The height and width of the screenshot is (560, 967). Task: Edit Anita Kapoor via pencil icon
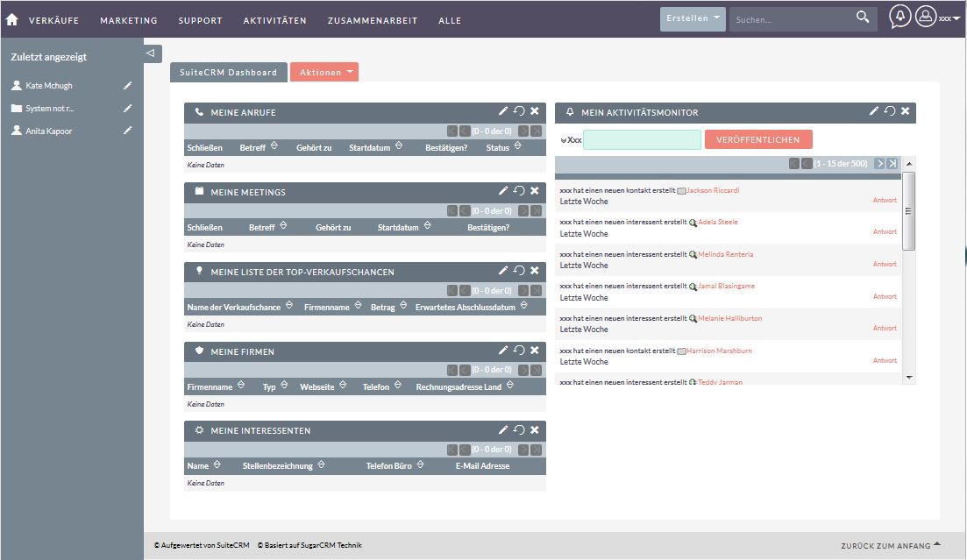pos(128,131)
